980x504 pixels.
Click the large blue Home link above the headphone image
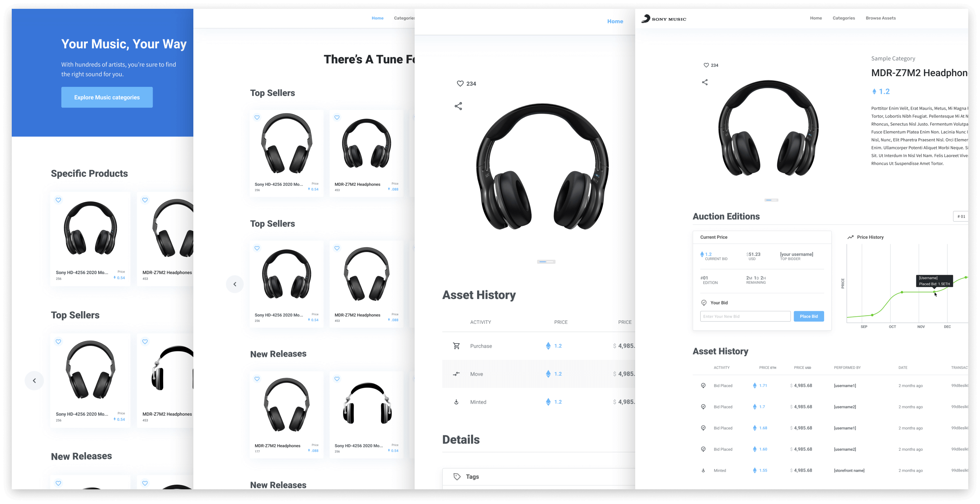[615, 21]
